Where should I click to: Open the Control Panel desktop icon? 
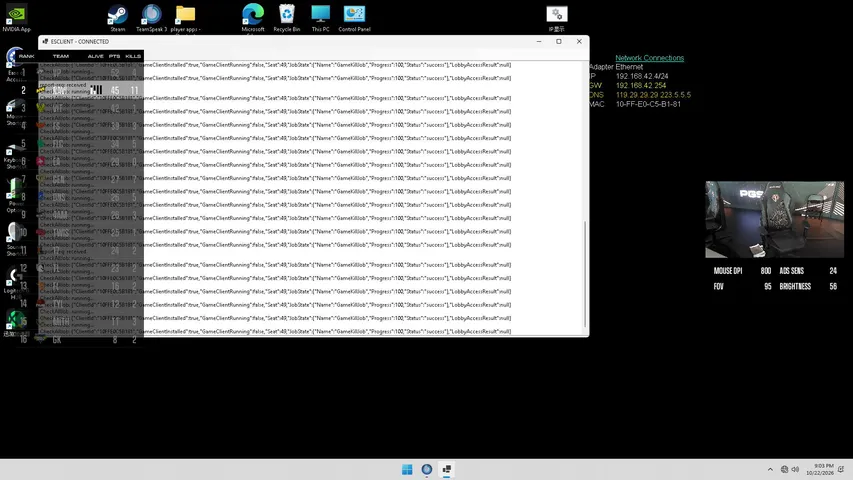(x=354, y=18)
